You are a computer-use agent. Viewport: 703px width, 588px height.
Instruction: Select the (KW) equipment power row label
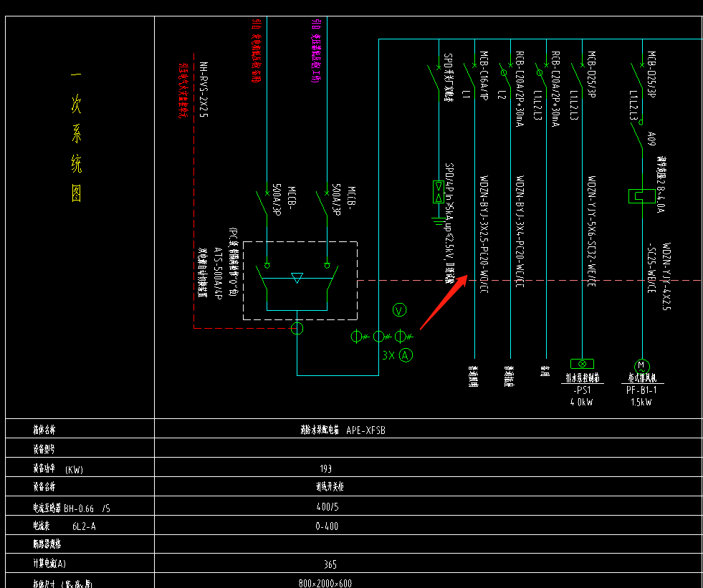tap(58, 469)
